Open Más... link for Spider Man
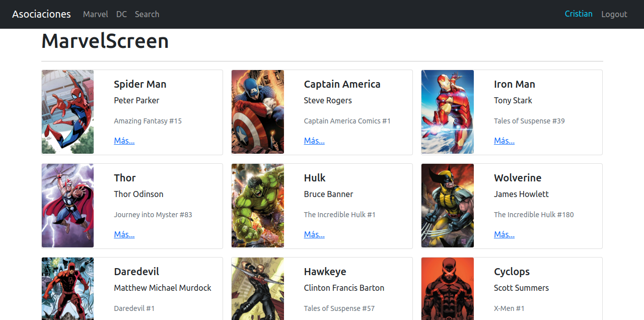This screenshot has height=320, width=644. click(124, 141)
